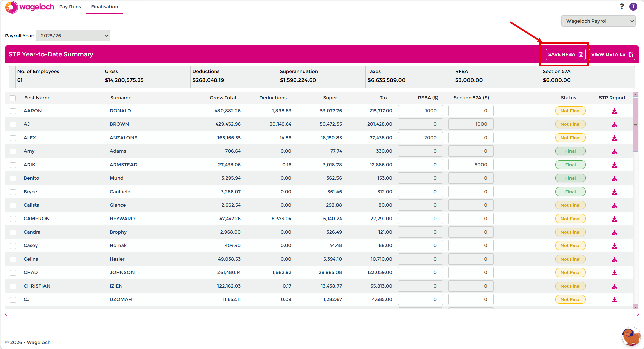The image size is (644, 349).
Task: Click the Status column header
Action: tap(568, 98)
